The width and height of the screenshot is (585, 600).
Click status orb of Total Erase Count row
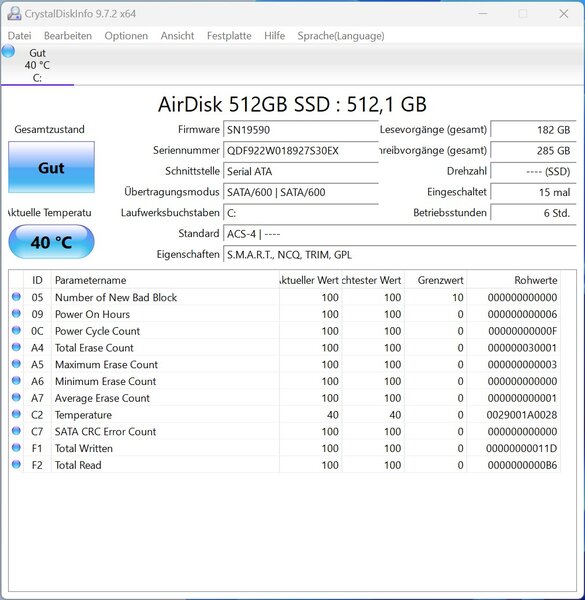pos(16,347)
